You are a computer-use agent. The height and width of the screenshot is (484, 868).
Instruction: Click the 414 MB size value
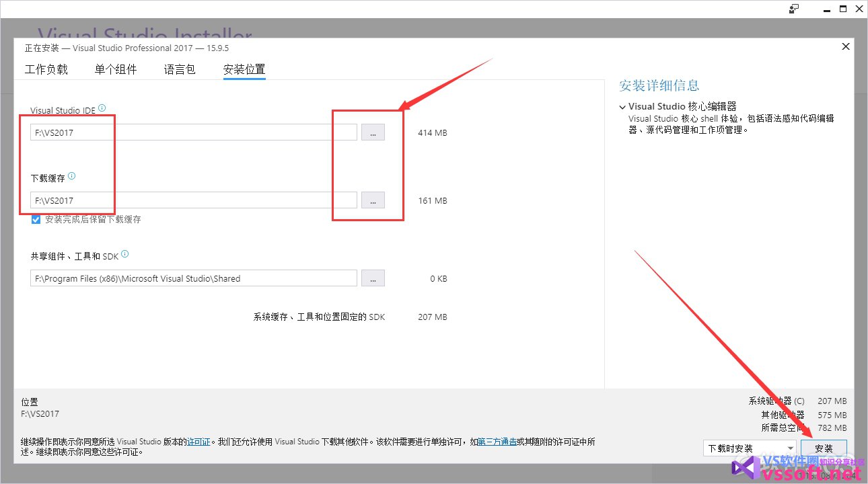[432, 133]
